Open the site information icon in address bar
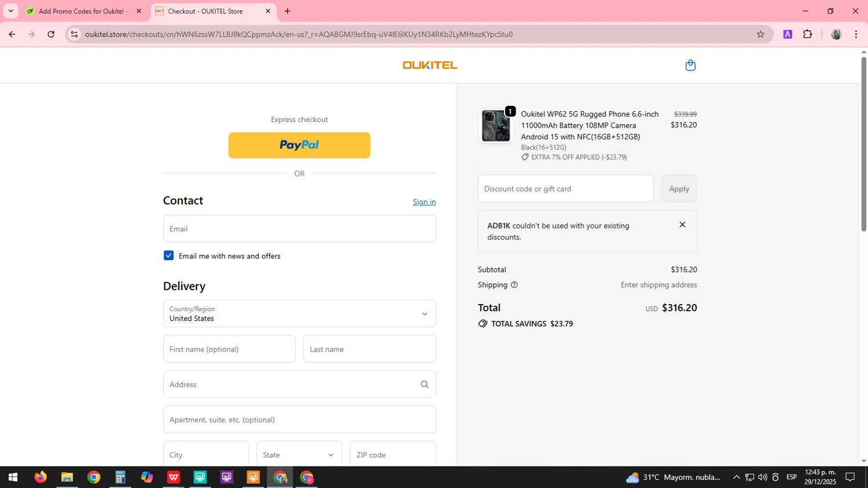 74,34
